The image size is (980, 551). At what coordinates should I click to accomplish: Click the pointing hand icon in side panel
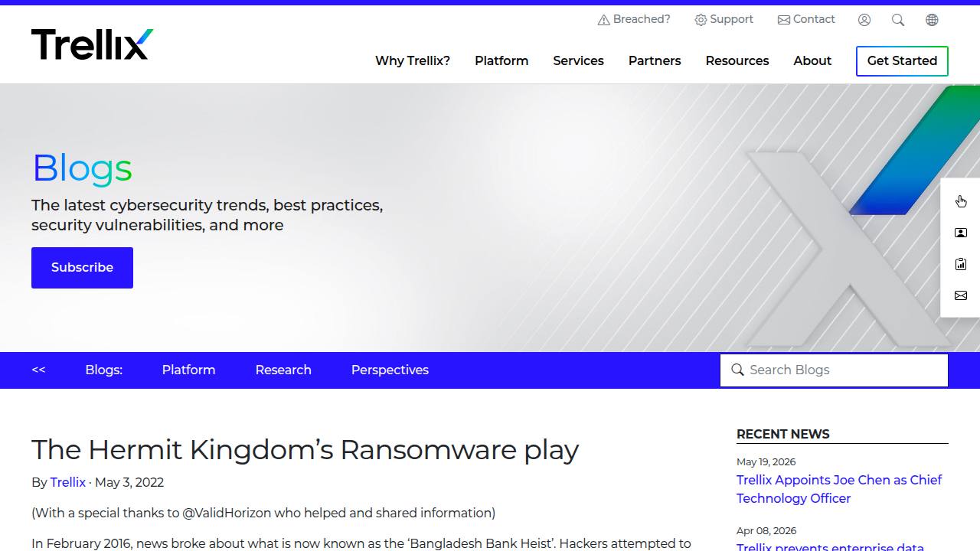(961, 201)
